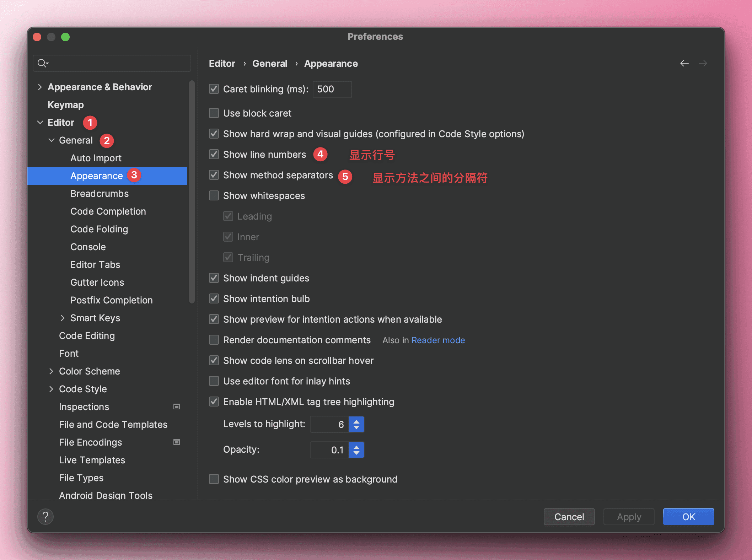This screenshot has height=560, width=752.
Task: Click the File Encodings project-level settings icon
Action: [x=176, y=442]
